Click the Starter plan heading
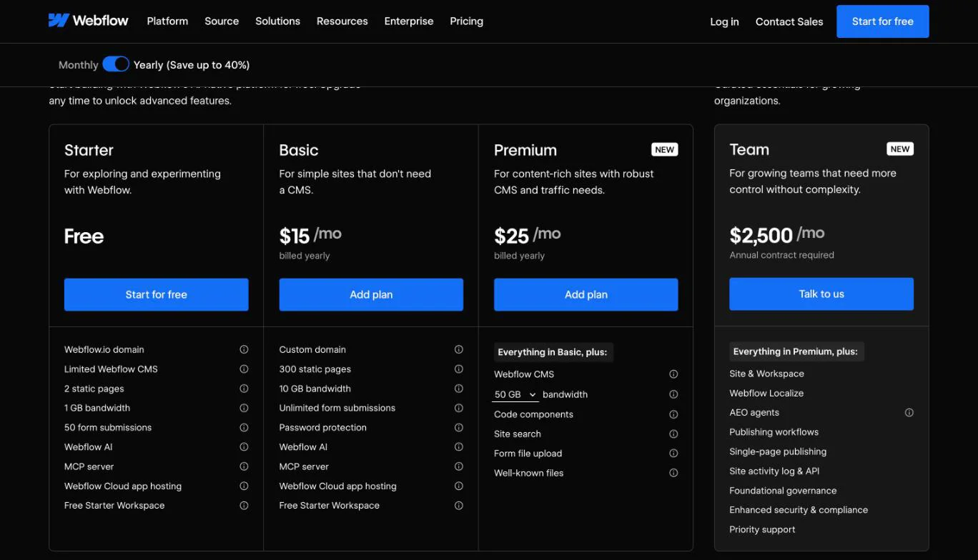 [x=89, y=150]
